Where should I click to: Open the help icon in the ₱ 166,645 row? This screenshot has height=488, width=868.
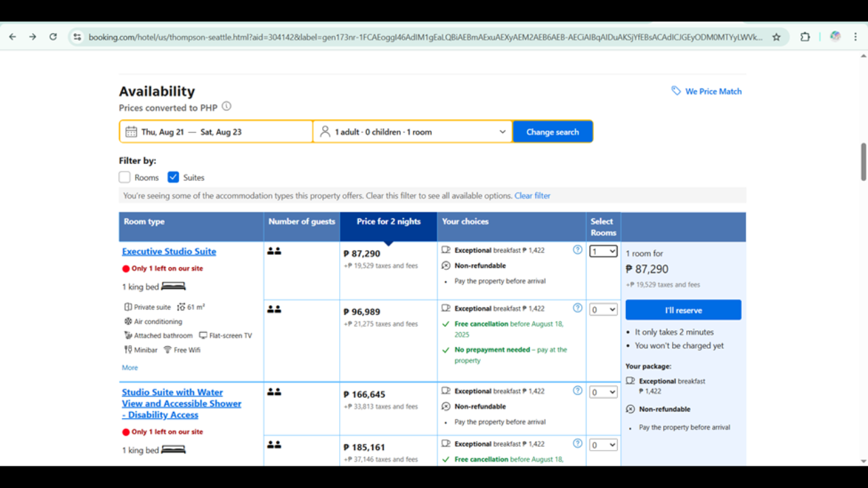[x=578, y=390]
